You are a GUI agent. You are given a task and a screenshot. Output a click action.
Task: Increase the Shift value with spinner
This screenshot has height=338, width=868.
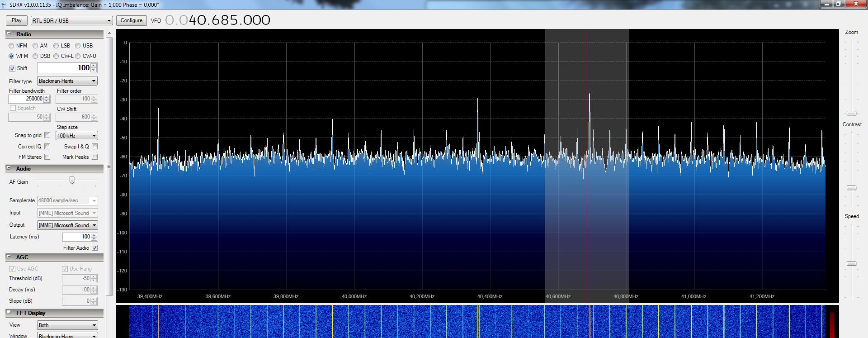click(x=94, y=66)
